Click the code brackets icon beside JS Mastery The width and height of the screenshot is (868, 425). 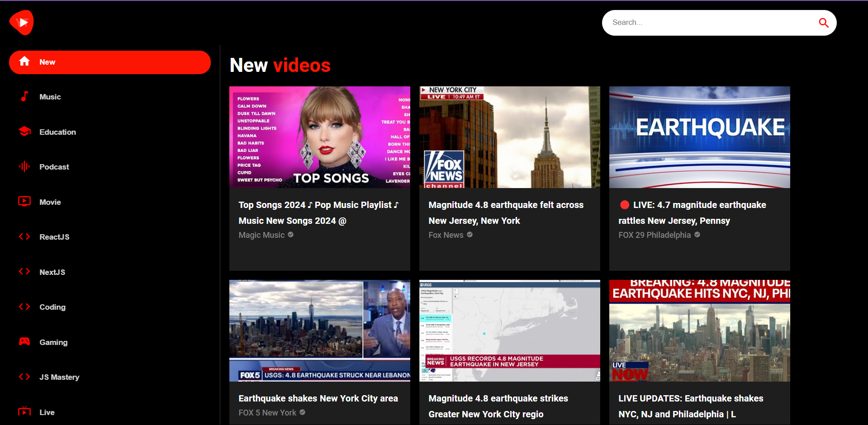tap(24, 377)
